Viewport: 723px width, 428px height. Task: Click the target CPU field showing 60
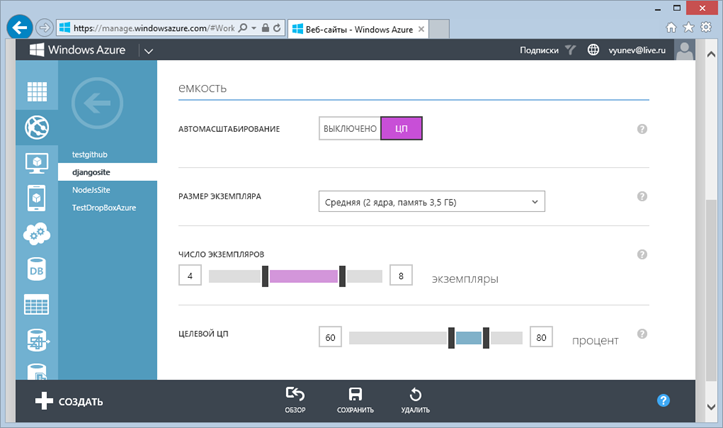(x=330, y=337)
